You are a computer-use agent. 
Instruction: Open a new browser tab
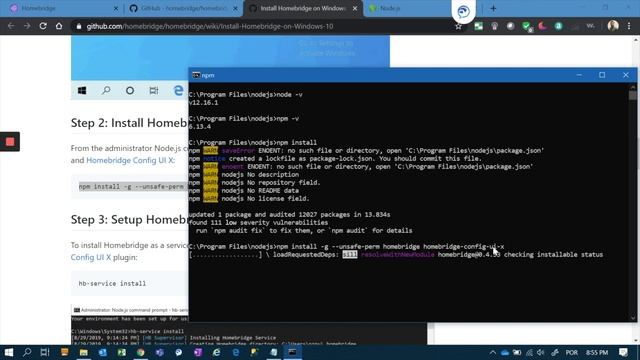pos(493,8)
